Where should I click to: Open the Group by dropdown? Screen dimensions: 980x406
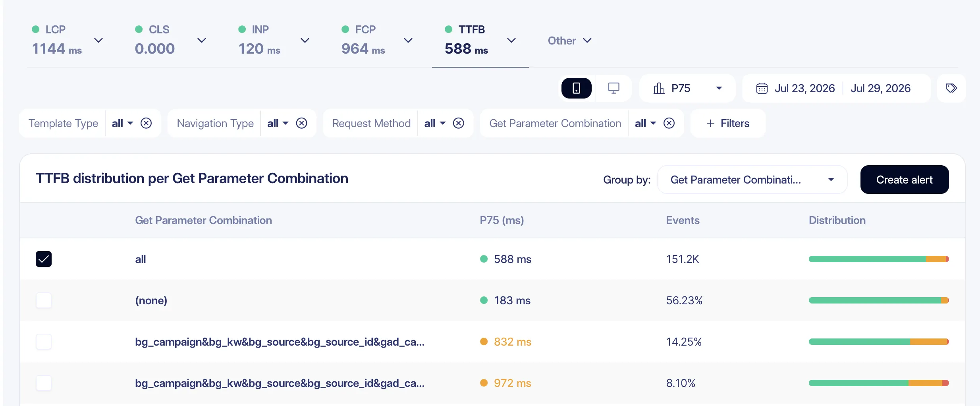[752, 180]
